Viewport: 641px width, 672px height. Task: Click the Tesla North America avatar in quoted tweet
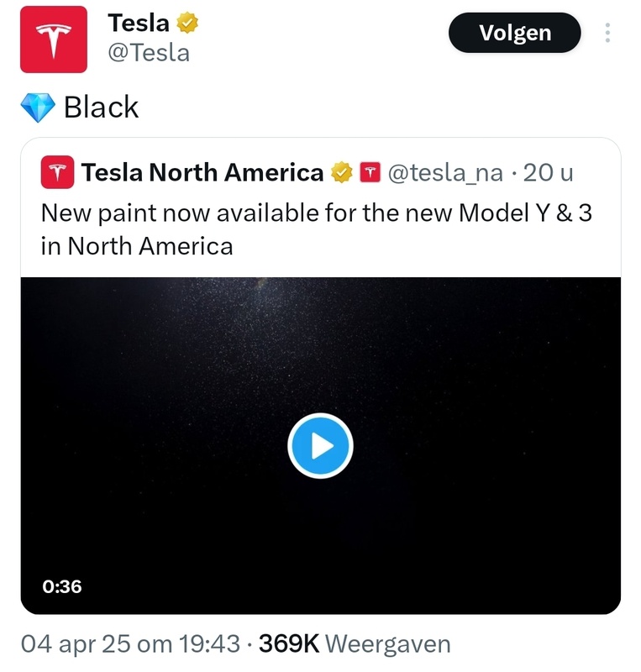click(56, 172)
